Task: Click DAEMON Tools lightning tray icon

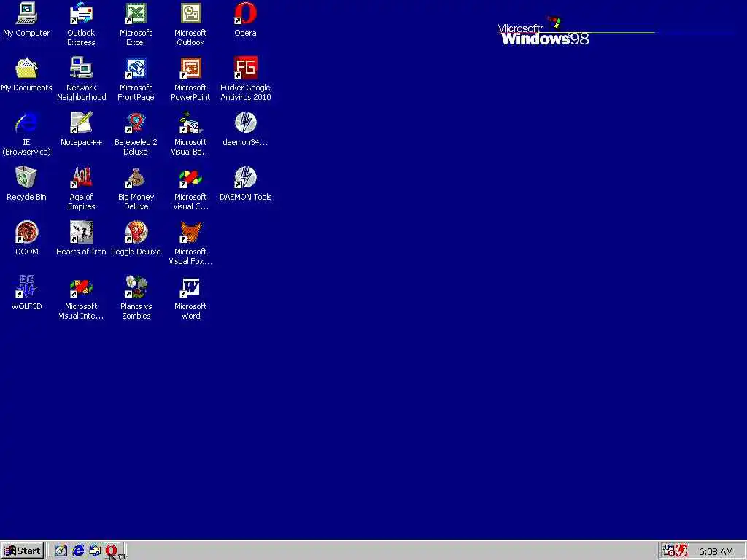Action: [682, 551]
